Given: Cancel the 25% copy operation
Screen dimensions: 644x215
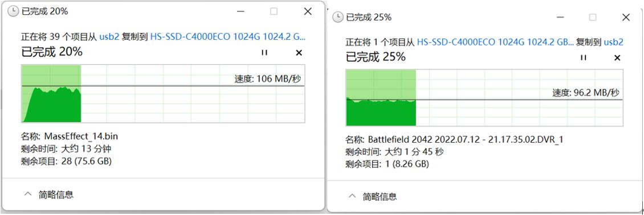Looking at the screenshot, I should coord(617,58).
